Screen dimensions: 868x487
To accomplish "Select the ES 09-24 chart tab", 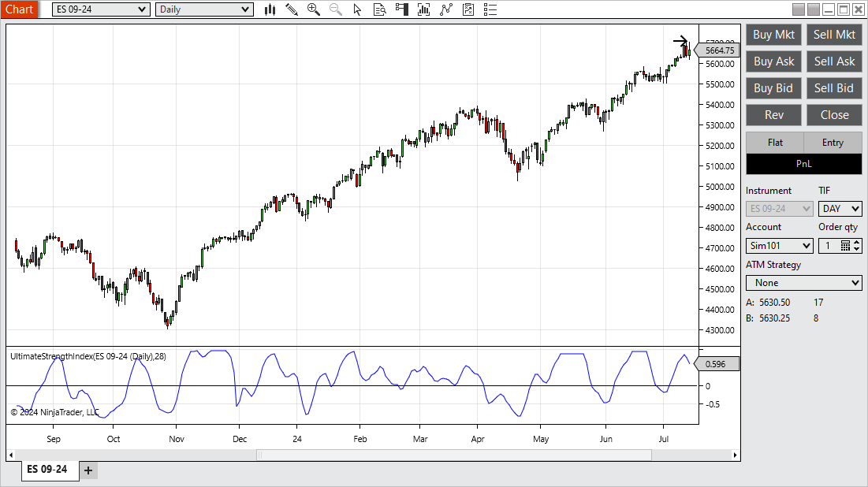I will tap(47, 470).
